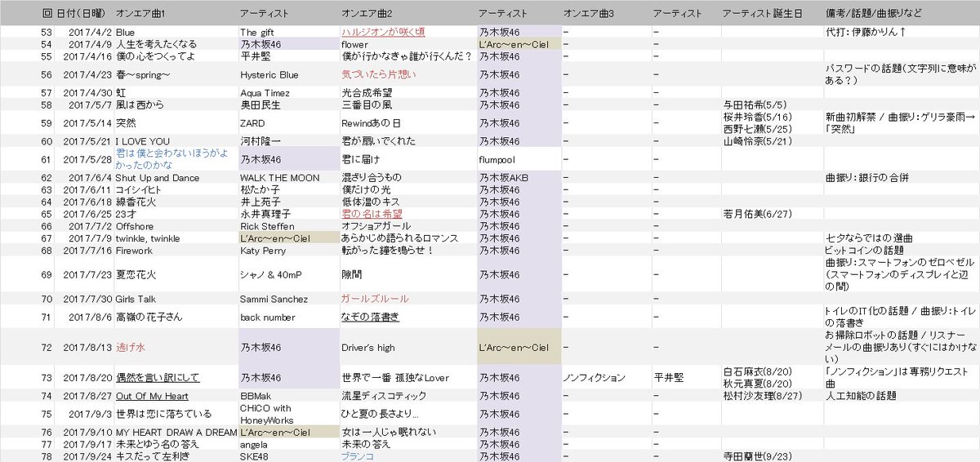Click the 'BBMak' artist cell

(x=256, y=396)
